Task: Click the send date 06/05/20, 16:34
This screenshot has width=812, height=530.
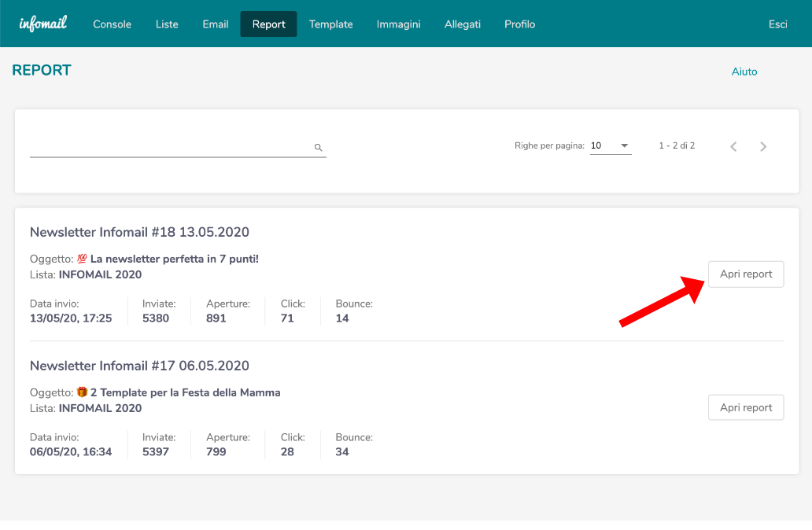Action: tap(71, 452)
